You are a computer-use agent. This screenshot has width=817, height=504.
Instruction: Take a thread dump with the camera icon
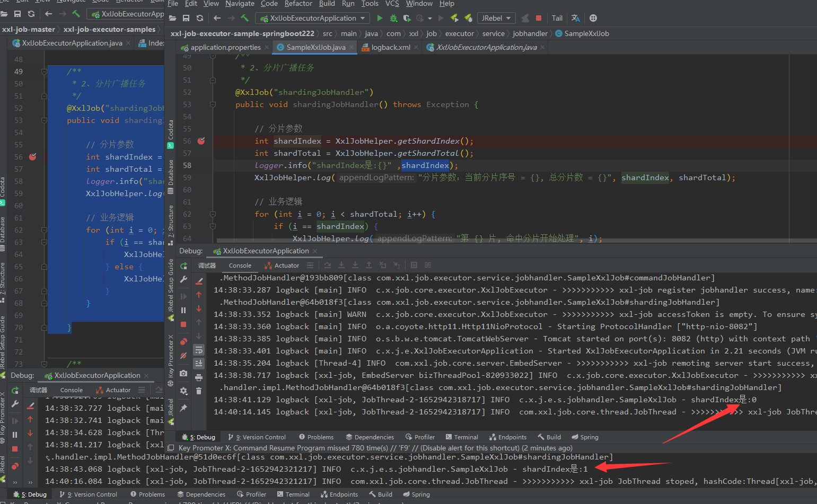(x=184, y=373)
